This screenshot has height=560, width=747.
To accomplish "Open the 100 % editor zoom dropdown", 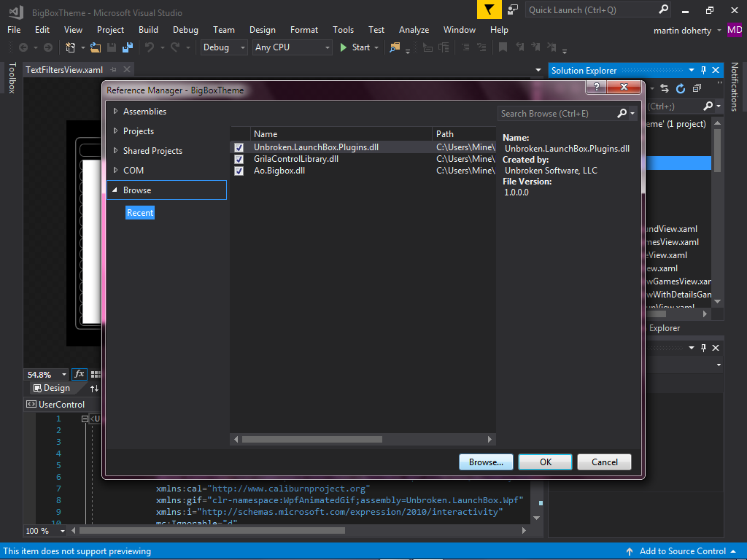I will [63, 531].
